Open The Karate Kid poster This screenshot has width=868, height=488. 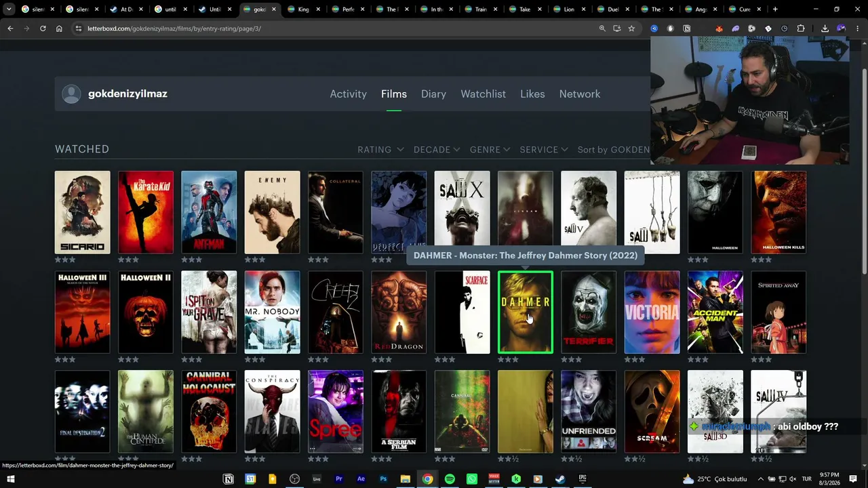point(146,213)
